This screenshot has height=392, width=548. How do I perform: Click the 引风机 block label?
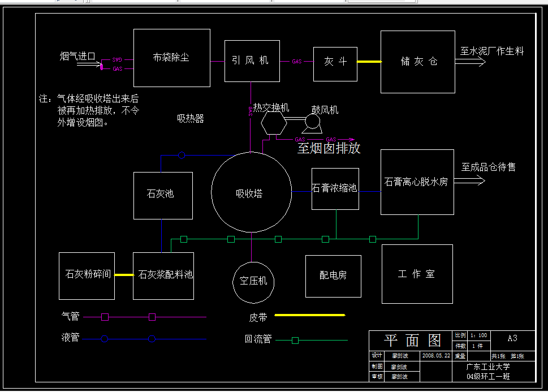[252, 61]
